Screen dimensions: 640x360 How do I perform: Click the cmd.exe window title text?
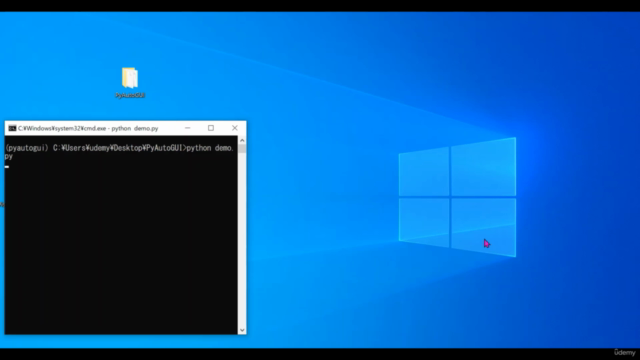tap(88, 128)
